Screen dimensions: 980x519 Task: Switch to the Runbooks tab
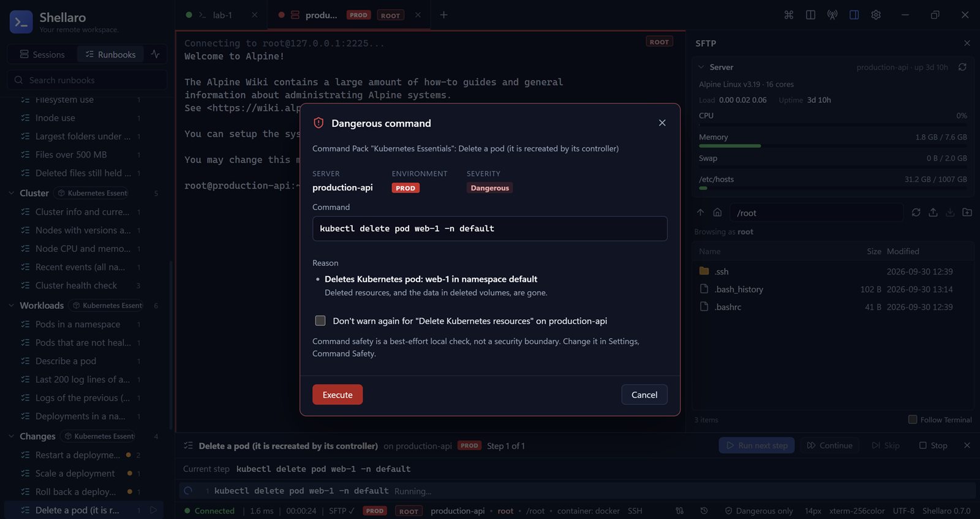[x=110, y=54]
